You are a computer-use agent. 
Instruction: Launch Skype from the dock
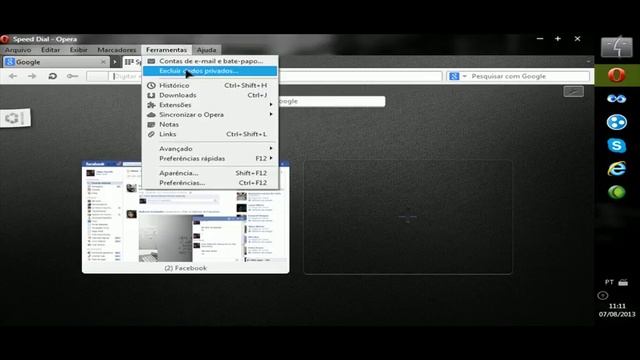pos(616,145)
